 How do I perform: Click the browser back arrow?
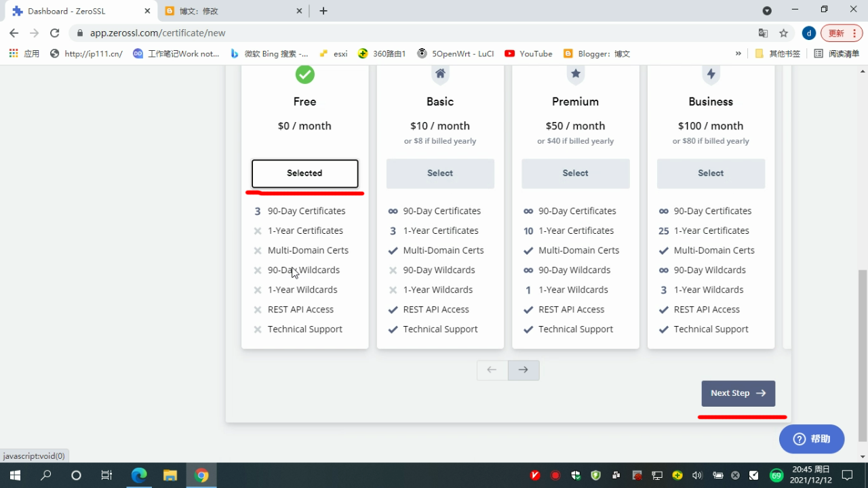pyautogui.click(x=14, y=33)
